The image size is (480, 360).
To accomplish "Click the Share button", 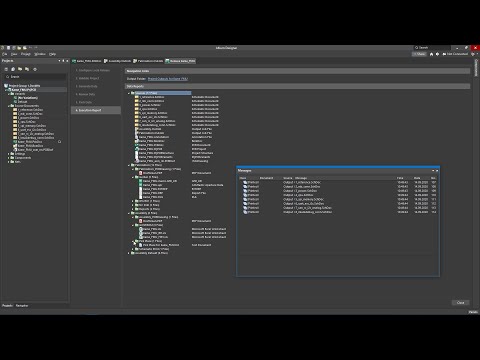I will click(x=419, y=54).
